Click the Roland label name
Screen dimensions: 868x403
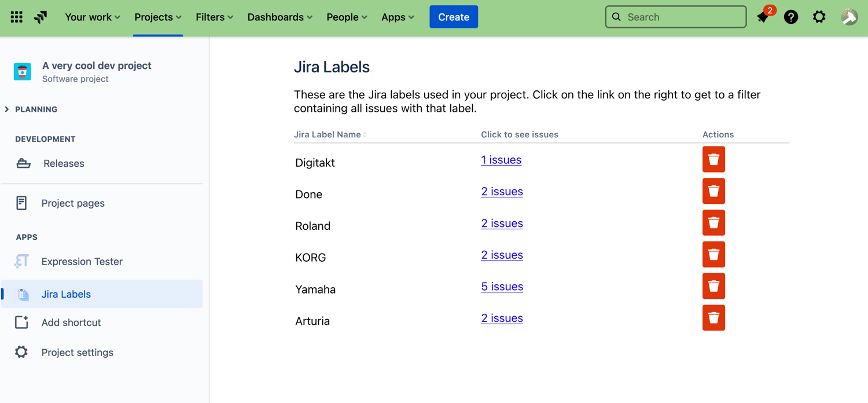pos(312,226)
